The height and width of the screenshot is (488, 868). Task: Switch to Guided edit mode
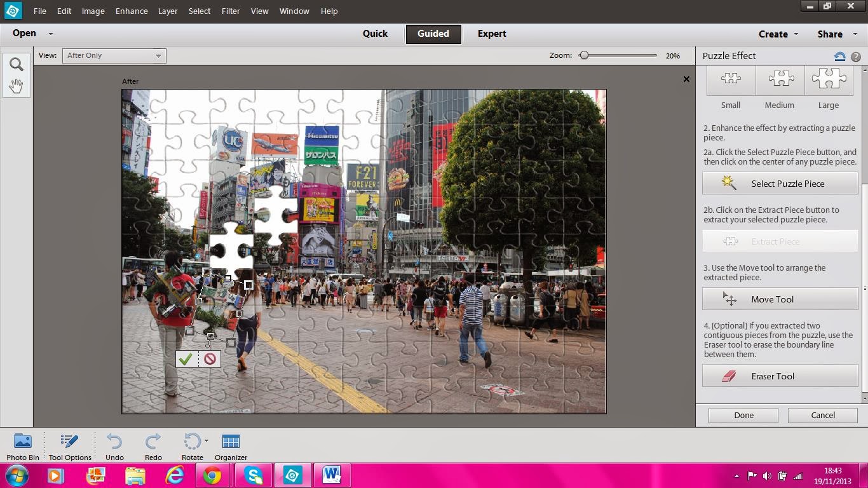(433, 34)
